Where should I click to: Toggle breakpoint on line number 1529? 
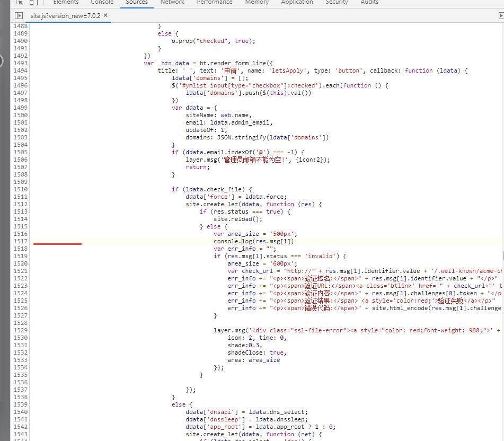click(x=21, y=330)
